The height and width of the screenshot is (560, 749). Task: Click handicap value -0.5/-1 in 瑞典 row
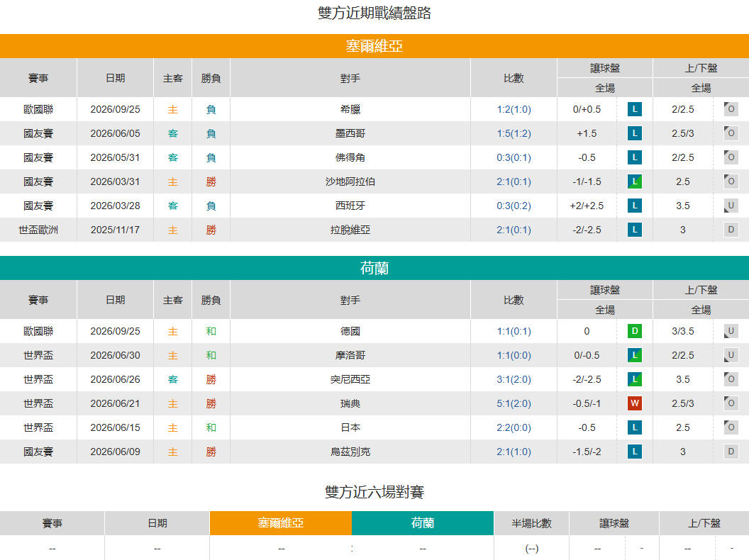[587, 403]
